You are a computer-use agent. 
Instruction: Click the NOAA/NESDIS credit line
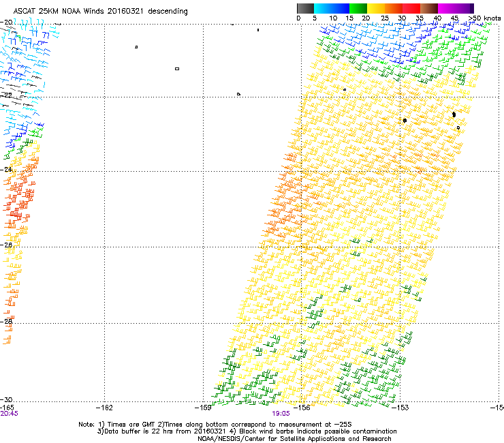coord(294,439)
